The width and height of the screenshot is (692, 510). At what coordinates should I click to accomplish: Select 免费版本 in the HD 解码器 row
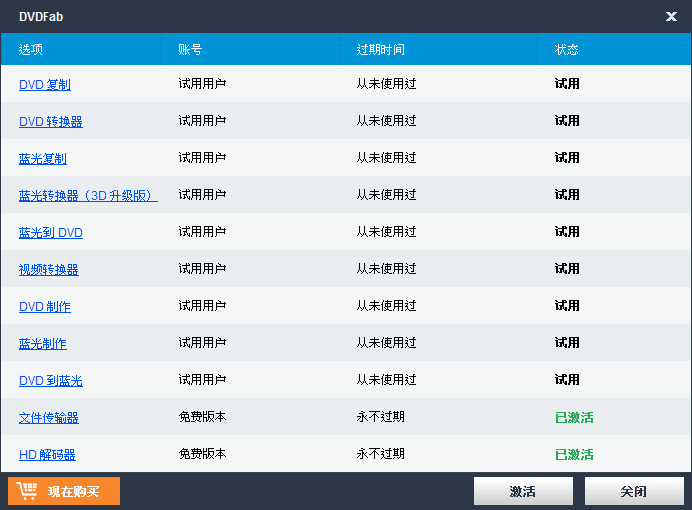pyautogui.click(x=202, y=454)
